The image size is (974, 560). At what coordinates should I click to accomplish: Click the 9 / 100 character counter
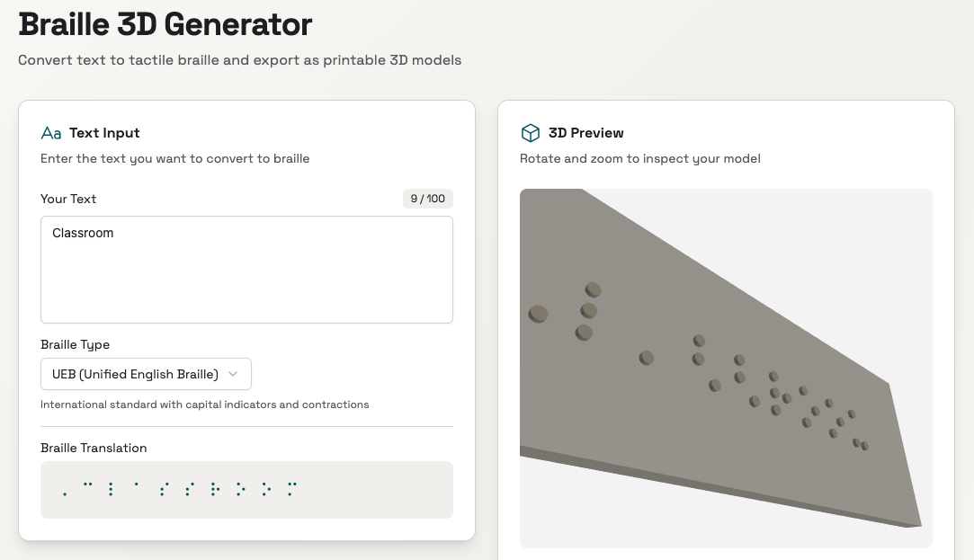[x=428, y=199]
